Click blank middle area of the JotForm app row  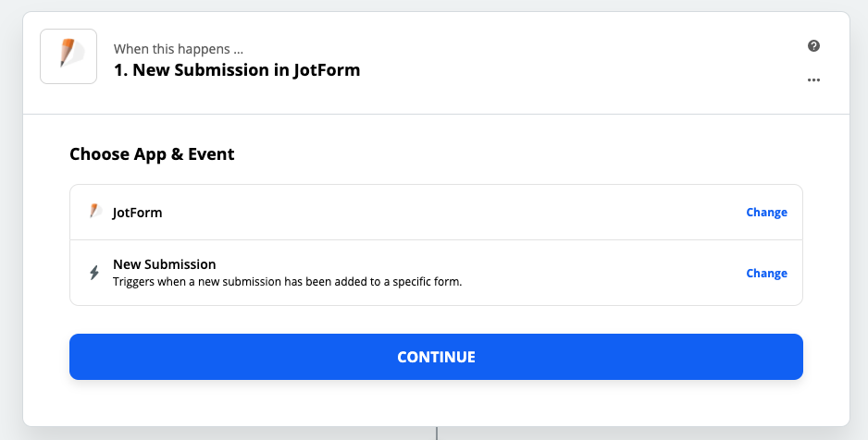[x=444, y=213]
